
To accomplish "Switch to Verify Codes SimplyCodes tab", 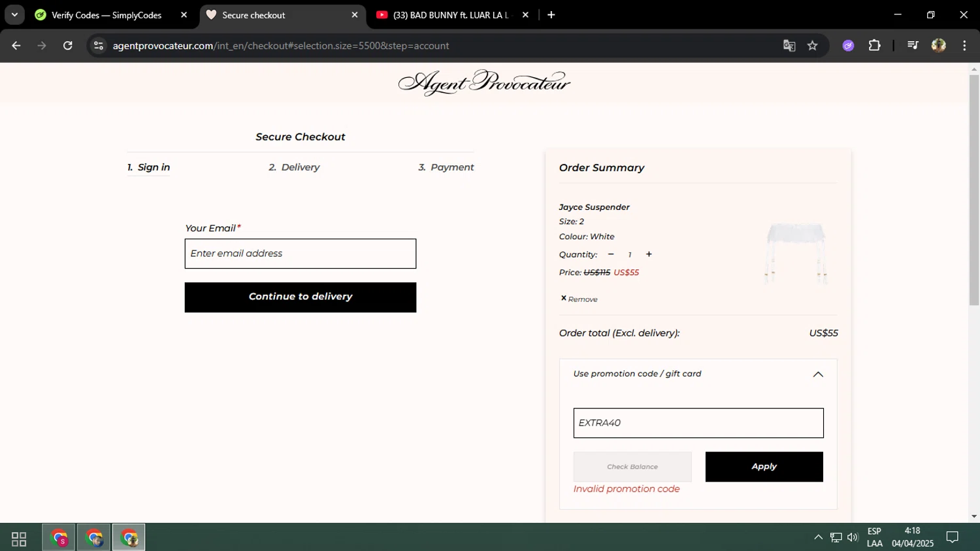I will coord(106,15).
